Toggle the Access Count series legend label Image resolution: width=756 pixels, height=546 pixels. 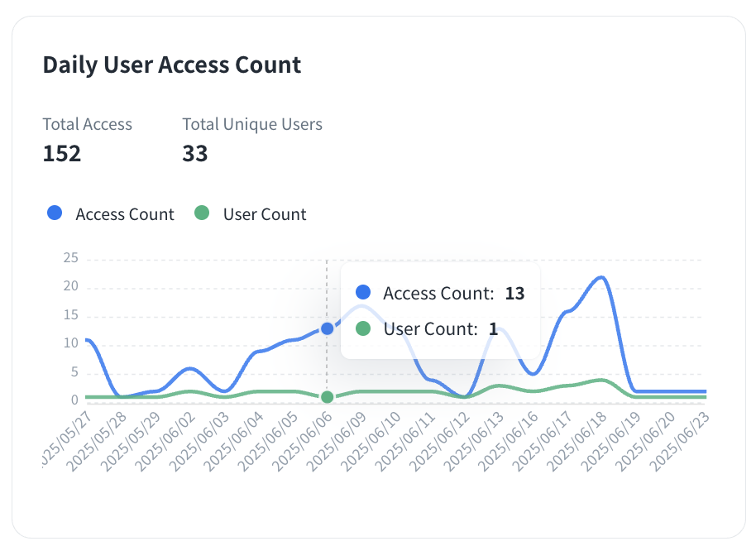[x=124, y=214]
